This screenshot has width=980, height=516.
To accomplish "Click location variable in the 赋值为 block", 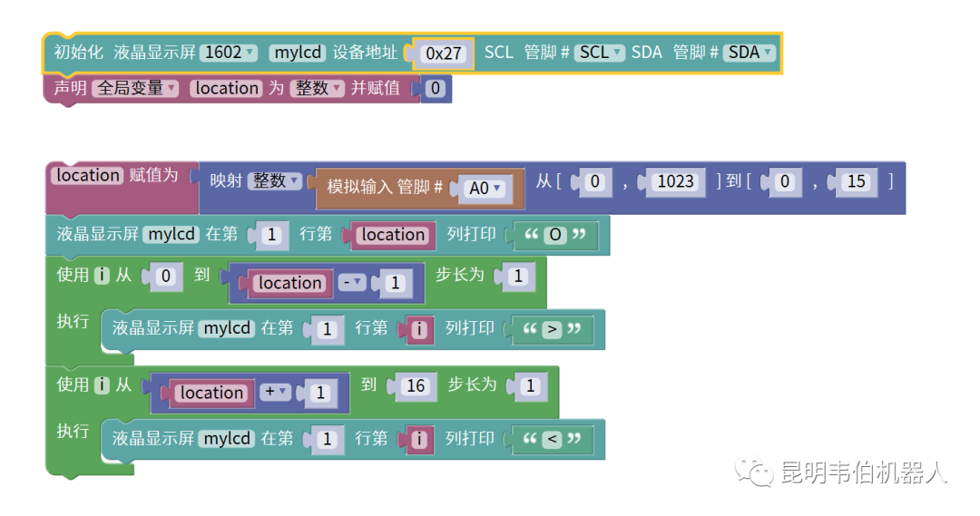I will click(x=87, y=175).
